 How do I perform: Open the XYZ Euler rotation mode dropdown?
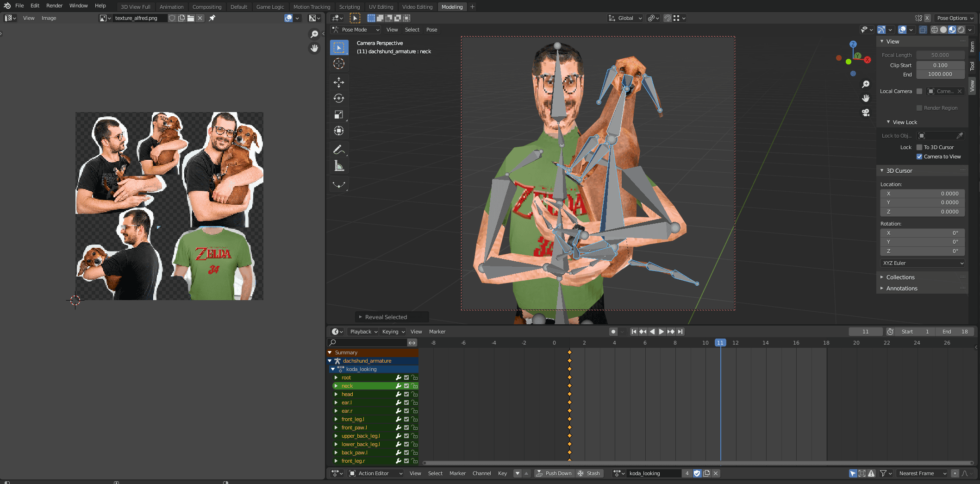pos(923,263)
